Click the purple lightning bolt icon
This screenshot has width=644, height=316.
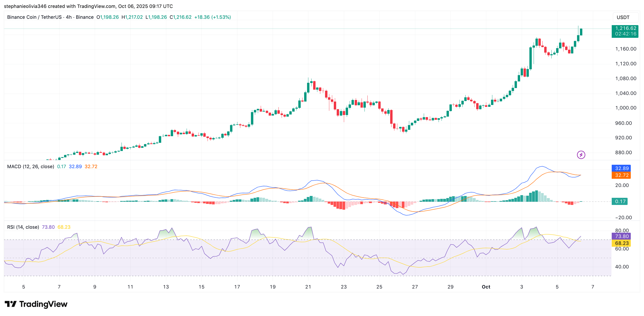(581, 155)
